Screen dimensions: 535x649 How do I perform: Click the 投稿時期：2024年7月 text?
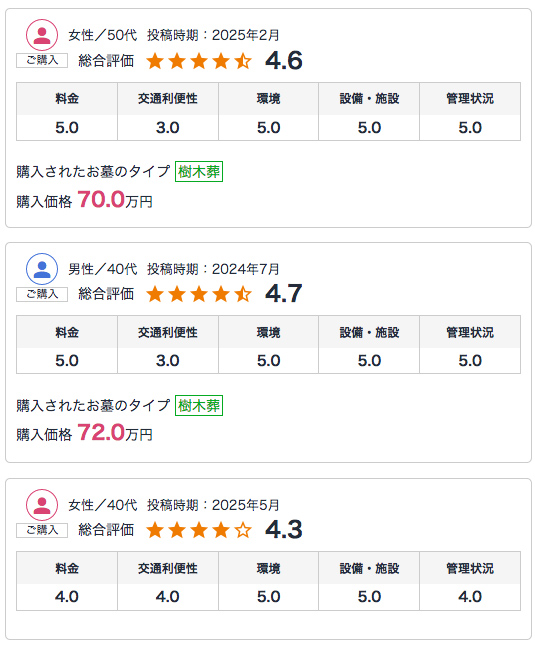213,269
